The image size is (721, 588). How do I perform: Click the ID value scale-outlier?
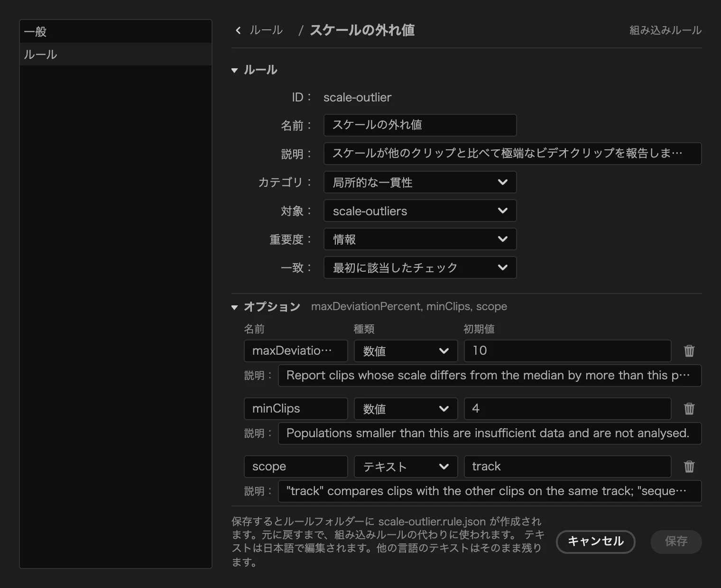357,97
